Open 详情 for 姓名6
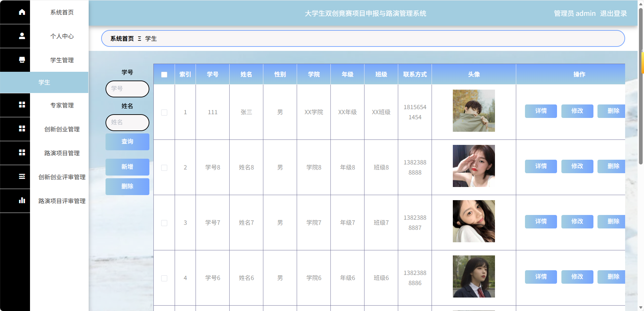644x311 pixels. [x=541, y=277]
